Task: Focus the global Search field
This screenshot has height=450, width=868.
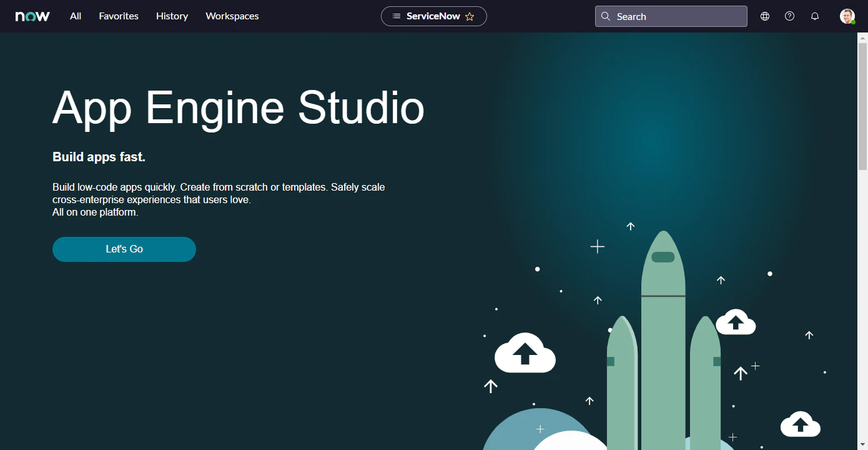Action: [671, 16]
